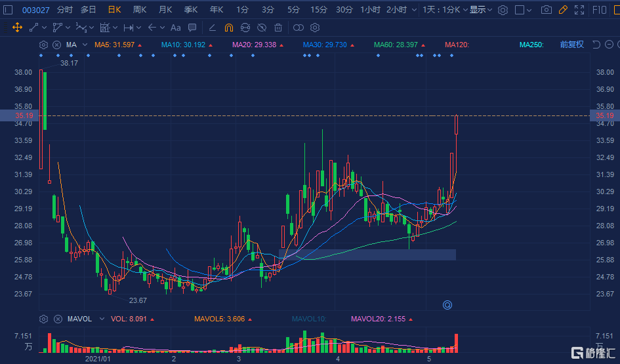
Task: Delete drawings with the trash icon
Action: pyautogui.click(x=278, y=28)
